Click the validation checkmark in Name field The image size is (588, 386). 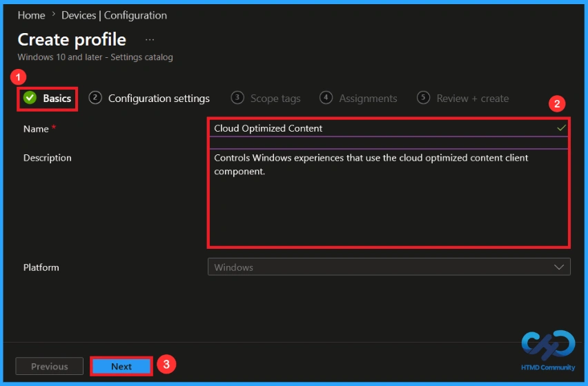(561, 128)
